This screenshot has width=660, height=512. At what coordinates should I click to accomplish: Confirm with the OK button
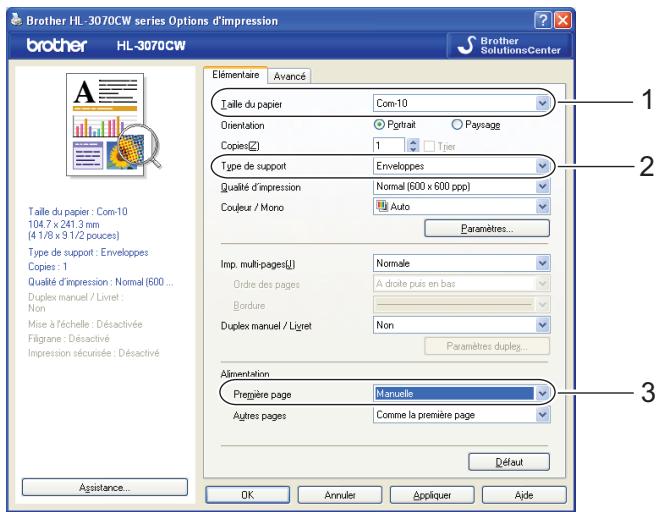click(x=248, y=495)
